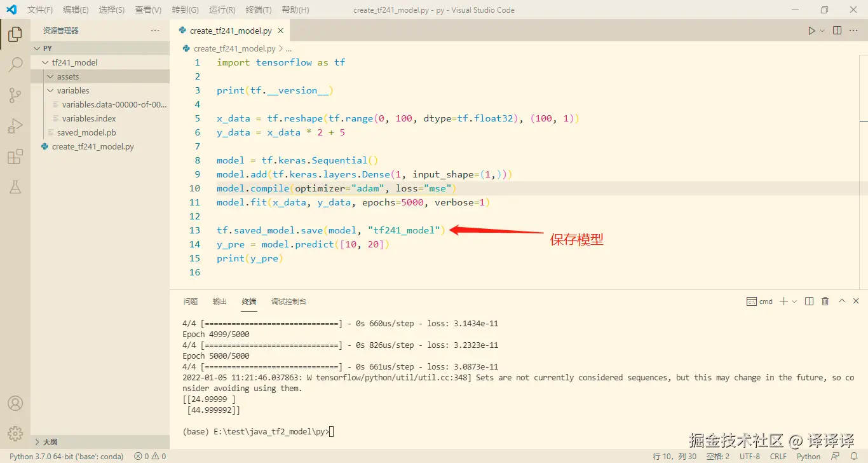Maximize the panel with up chevron
The width and height of the screenshot is (868, 463).
(842, 301)
